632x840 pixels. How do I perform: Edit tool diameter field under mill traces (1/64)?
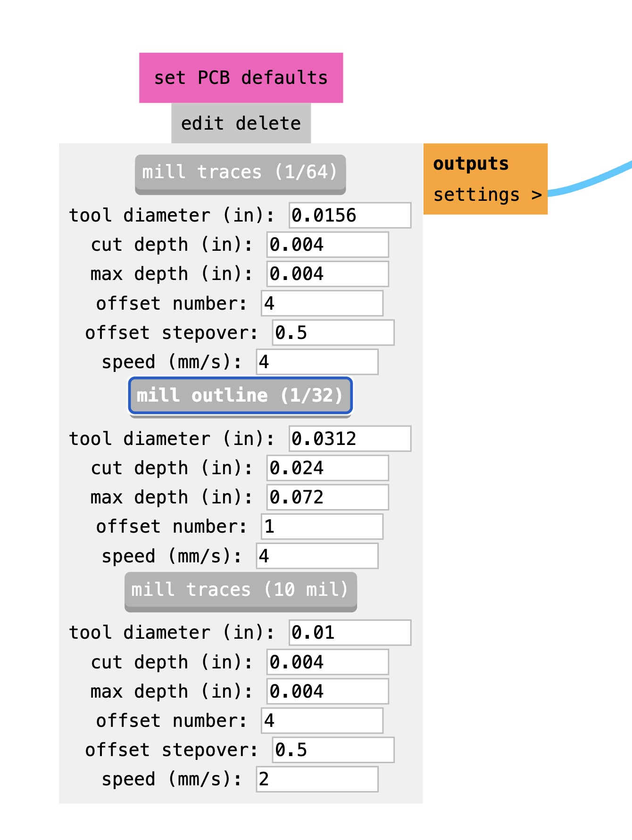[x=350, y=215]
